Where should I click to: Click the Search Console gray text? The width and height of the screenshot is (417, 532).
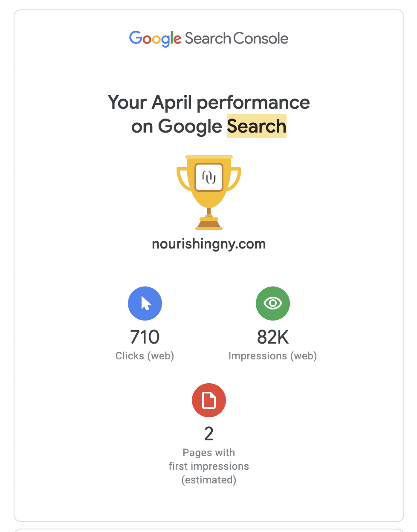click(237, 38)
